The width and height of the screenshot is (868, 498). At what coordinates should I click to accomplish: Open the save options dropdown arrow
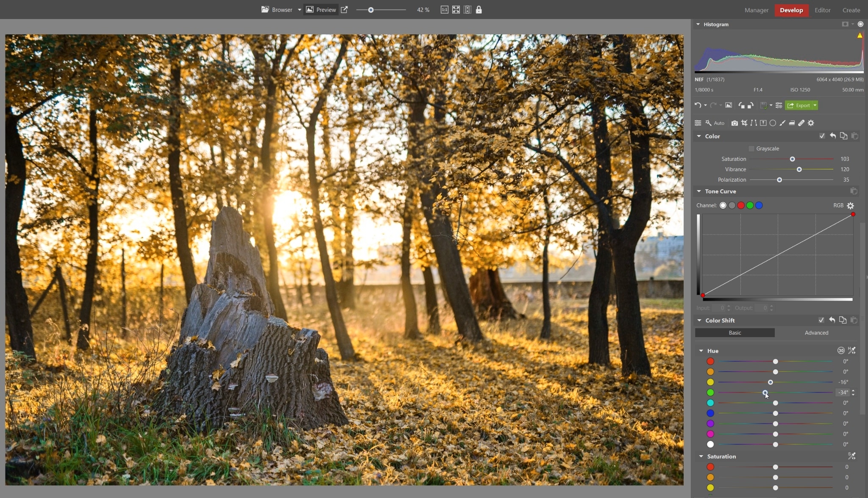(x=771, y=105)
